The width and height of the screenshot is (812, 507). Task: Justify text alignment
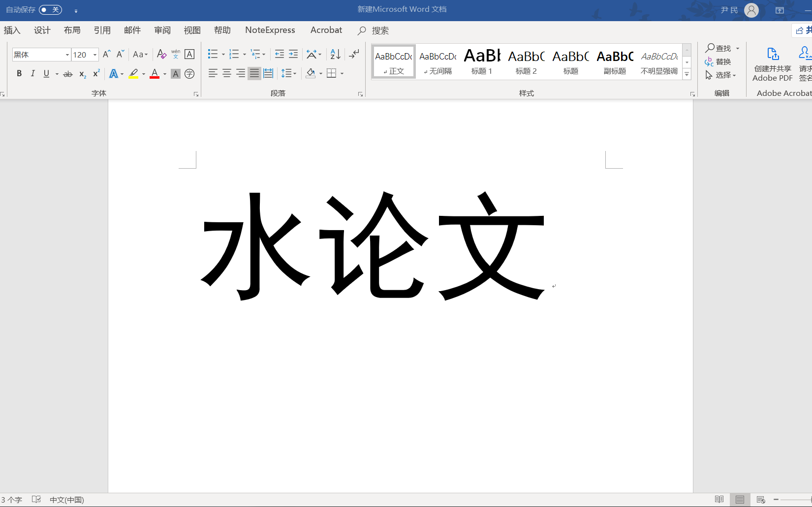click(254, 74)
